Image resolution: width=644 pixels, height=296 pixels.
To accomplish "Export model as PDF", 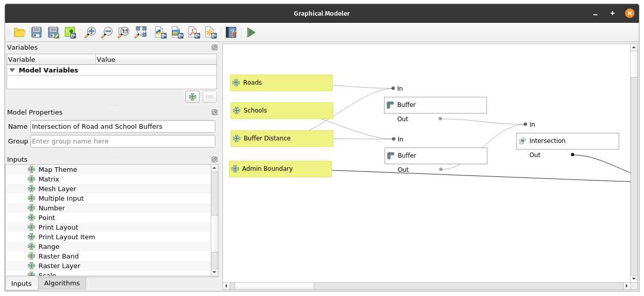I will click(x=194, y=33).
